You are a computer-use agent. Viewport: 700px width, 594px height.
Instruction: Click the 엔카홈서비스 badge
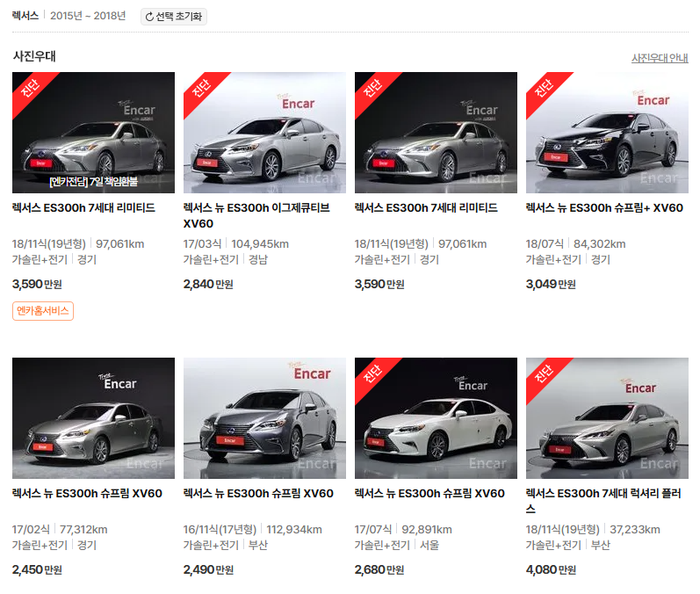click(x=43, y=311)
